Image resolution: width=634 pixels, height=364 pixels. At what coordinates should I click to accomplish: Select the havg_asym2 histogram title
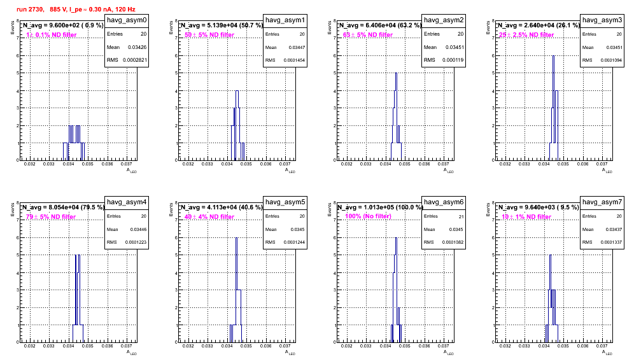(x=444, y=20)
